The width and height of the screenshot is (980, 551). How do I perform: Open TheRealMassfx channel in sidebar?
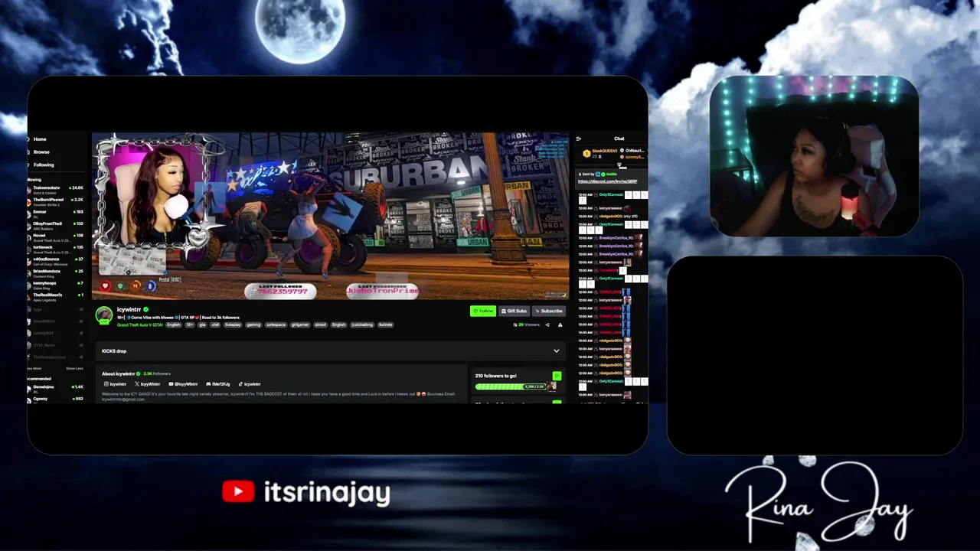[55, 296]
